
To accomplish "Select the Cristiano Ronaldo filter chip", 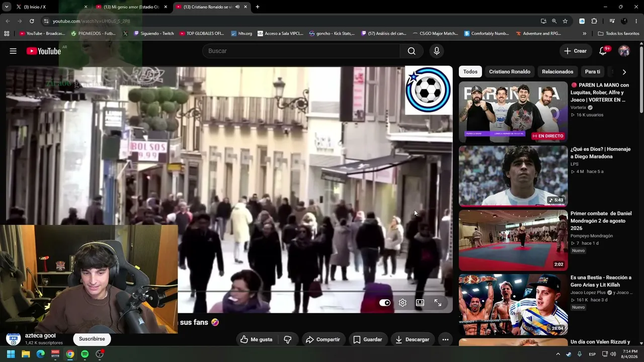I will pos(510,72).
